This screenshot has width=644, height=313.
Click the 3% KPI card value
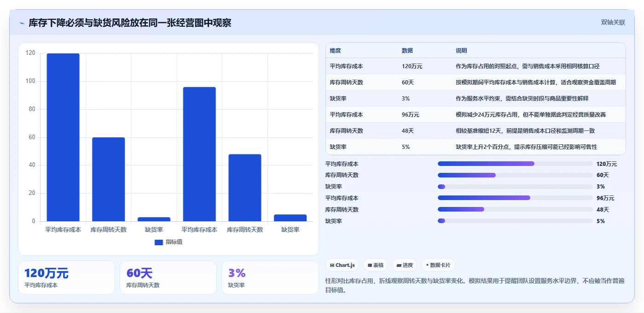pyautogui.click(x=237, y=273)
